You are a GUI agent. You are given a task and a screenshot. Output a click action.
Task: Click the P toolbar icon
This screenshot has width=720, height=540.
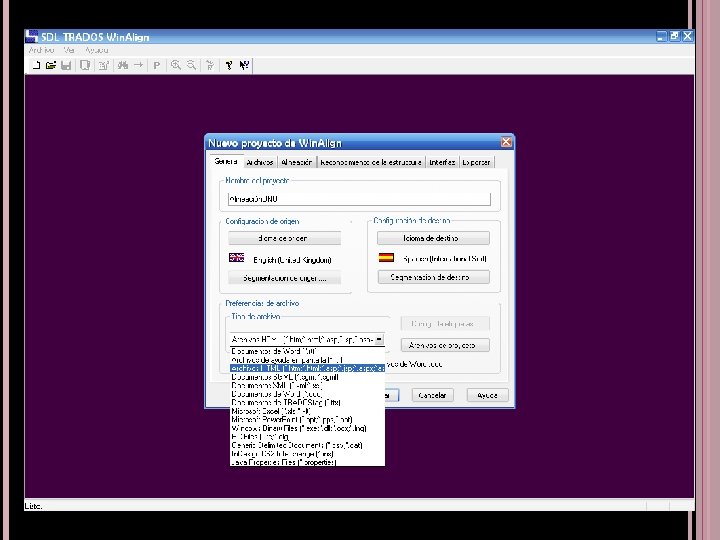pos(157,65)
